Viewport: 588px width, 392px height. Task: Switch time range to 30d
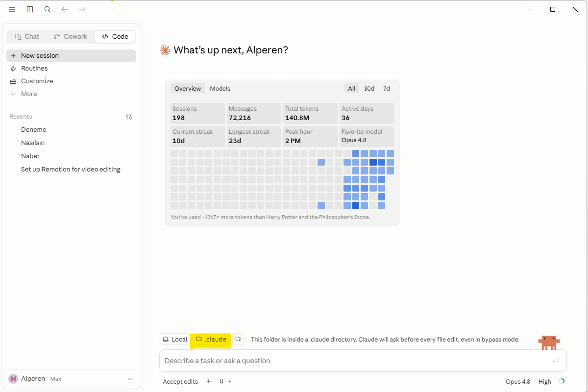point(369,89)
